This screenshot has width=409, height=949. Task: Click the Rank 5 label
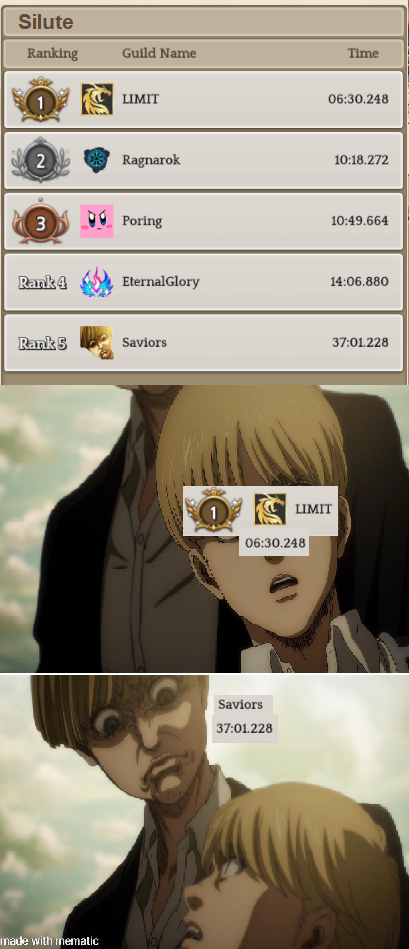click(x=42, y=343)
